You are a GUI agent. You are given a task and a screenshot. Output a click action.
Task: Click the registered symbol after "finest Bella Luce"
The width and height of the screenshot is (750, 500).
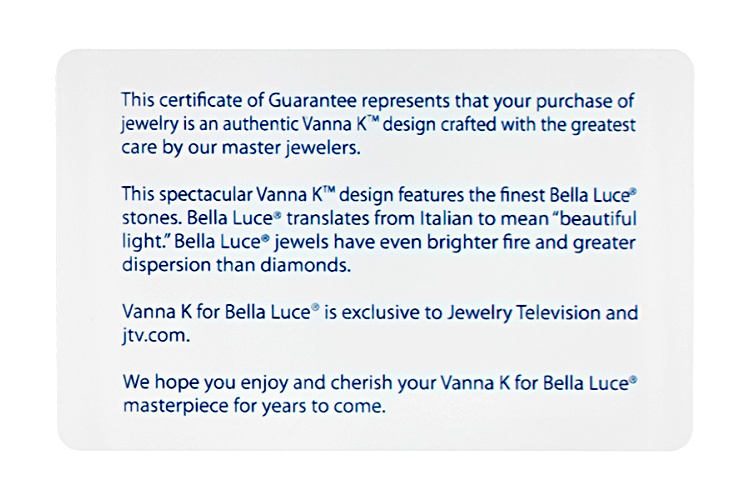point(633,191)
